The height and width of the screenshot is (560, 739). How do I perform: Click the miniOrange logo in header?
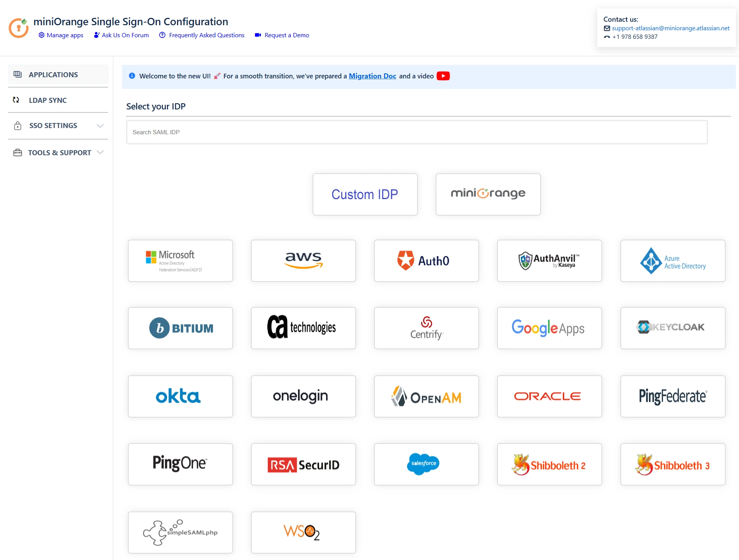[x=19, y=28]
